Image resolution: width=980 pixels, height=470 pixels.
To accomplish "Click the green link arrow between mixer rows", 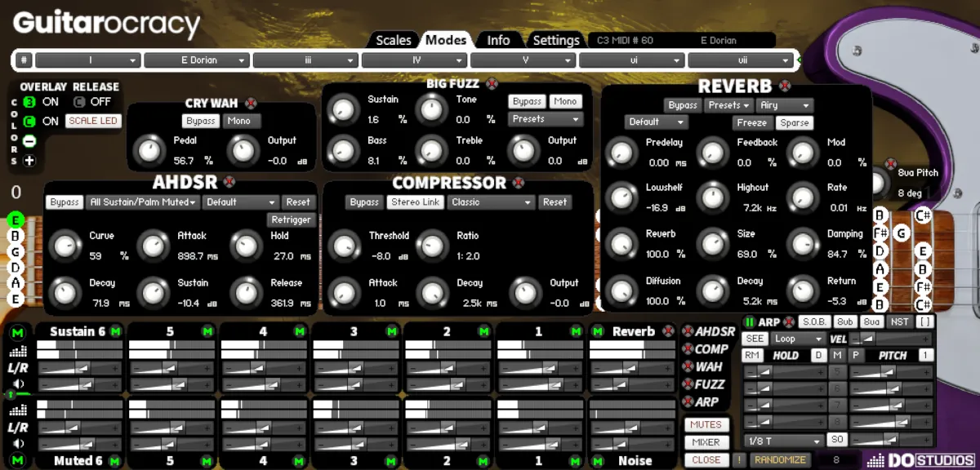I will coord(11,394).
